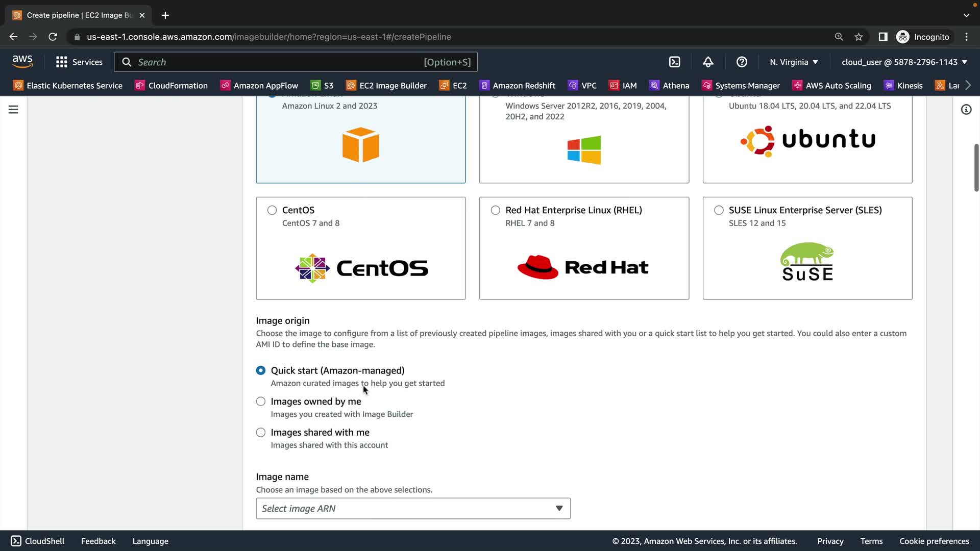Expand the cloud_user account menu
This screenshot has width=980, height=551.
tap(904, 62)
